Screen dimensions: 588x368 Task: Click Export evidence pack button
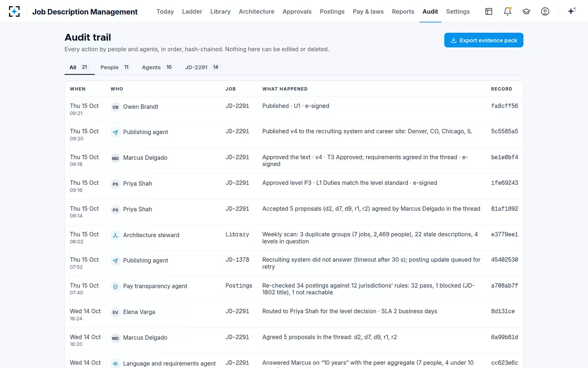[483, 40]
